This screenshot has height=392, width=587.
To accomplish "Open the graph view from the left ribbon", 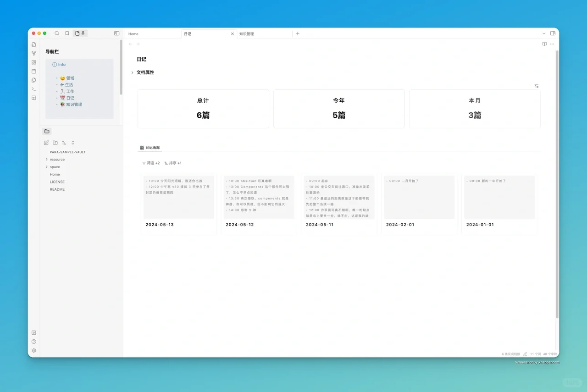I will tap(33, 53).
